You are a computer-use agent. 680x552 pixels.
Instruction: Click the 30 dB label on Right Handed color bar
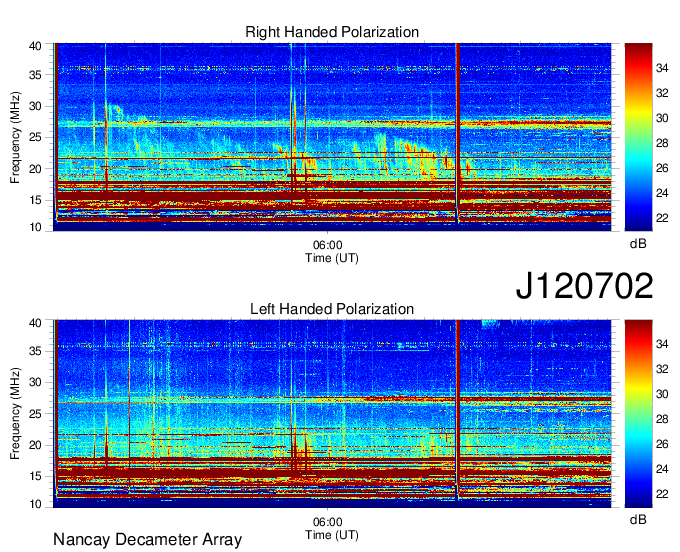click(x=662, y=118)
